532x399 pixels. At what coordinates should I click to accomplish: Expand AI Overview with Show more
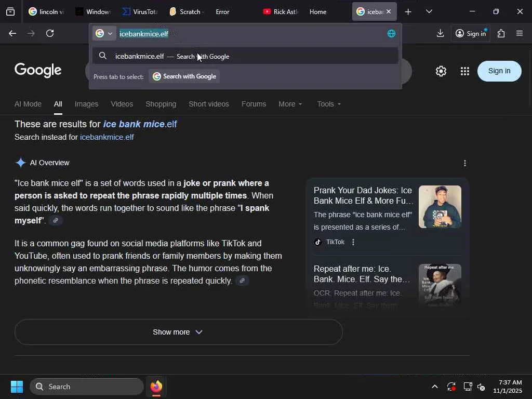[179, 332]
